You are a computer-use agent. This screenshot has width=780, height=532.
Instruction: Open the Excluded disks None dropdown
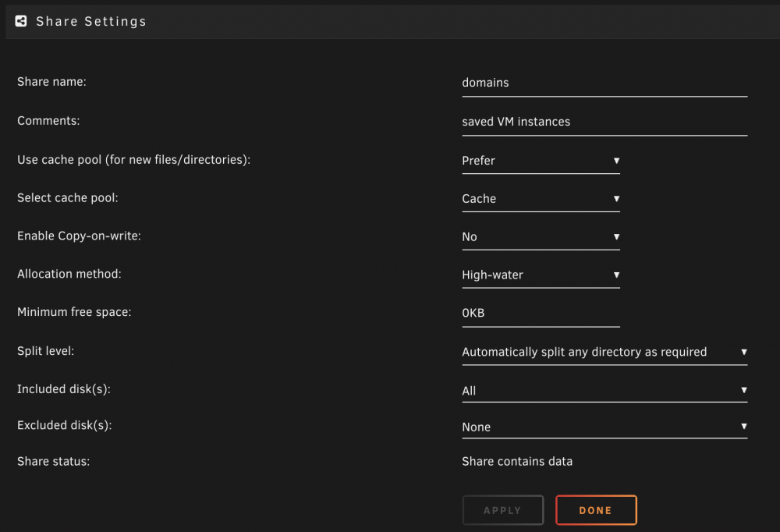pyautogui.click(x=604, y=427)
